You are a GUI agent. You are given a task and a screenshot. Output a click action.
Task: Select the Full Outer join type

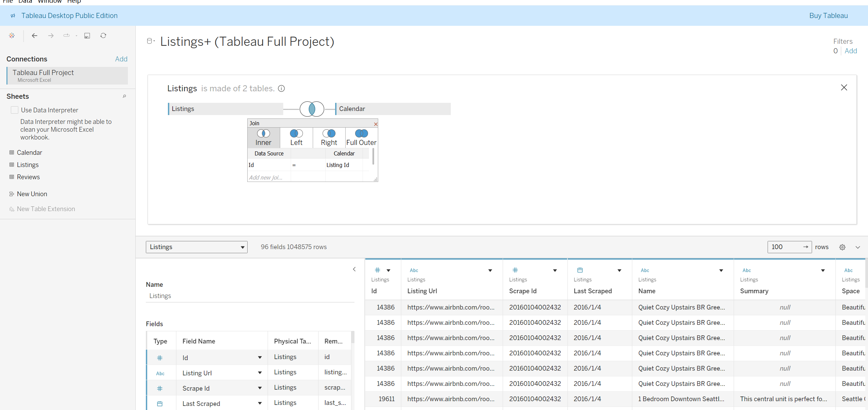(361, 137)
